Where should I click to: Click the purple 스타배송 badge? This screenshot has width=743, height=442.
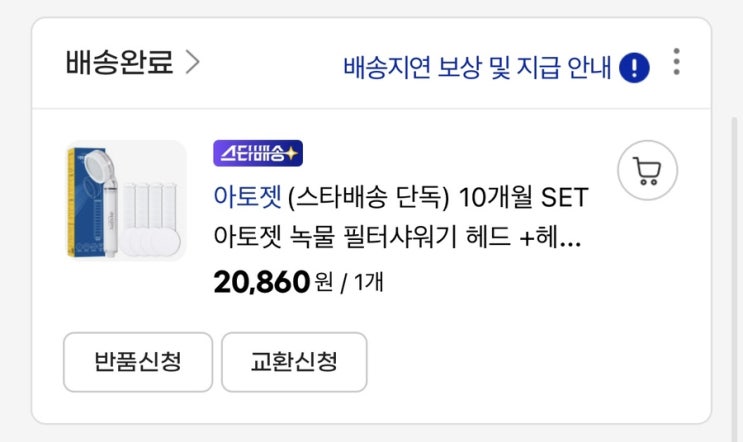(257, 153)
